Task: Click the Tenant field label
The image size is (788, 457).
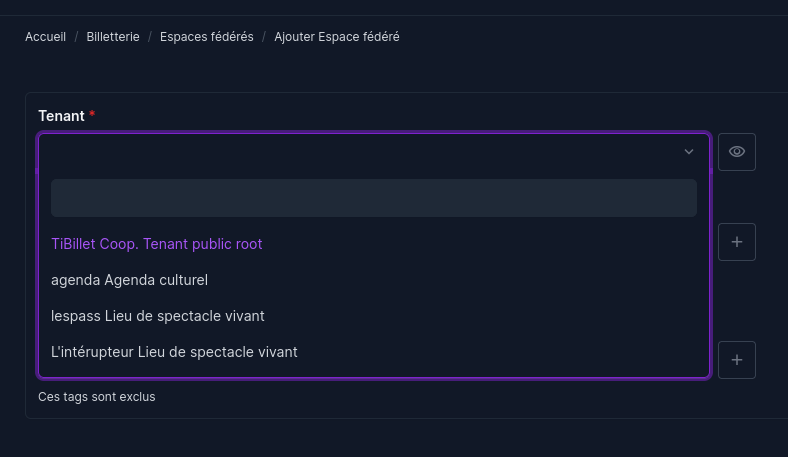Action: tap(61, 116)
